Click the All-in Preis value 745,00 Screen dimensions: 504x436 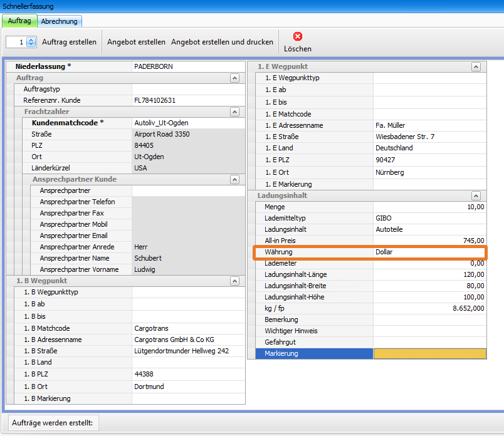point(429,241)
